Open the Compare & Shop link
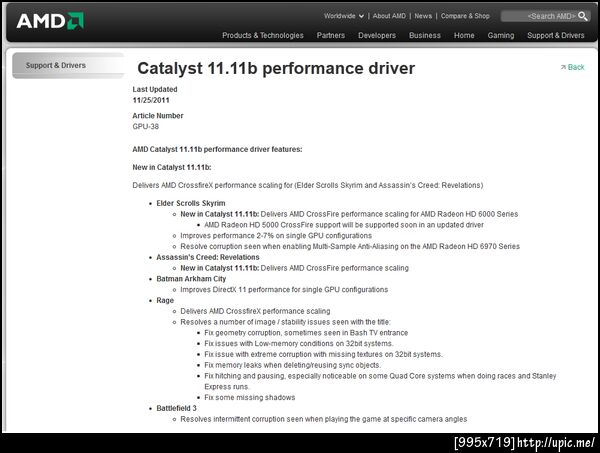Screen dimensions: 600x453 point(465,16)
